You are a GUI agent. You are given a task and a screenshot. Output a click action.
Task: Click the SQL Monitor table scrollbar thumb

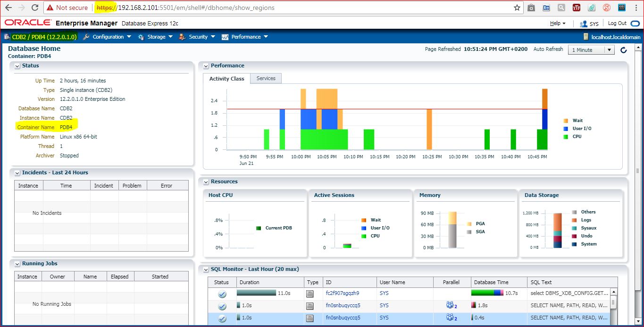tap(613, 302)
